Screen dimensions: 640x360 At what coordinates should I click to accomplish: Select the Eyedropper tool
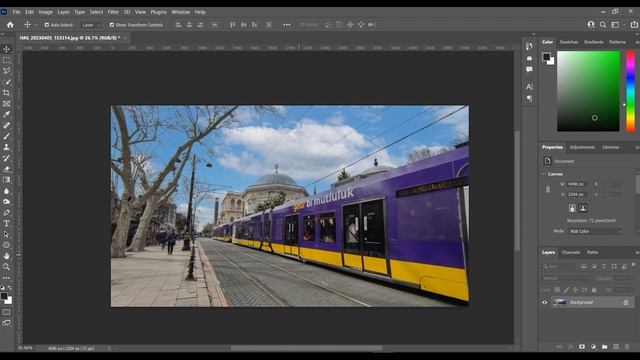click(x=7, y=115)
